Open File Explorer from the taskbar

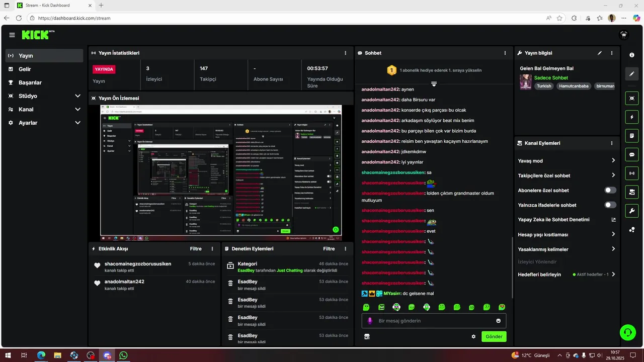[x=57, y=355]
